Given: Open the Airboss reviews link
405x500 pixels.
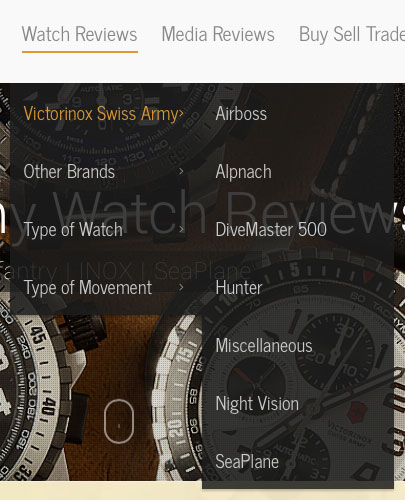Looking at the screenshot, I should [241, 114].
